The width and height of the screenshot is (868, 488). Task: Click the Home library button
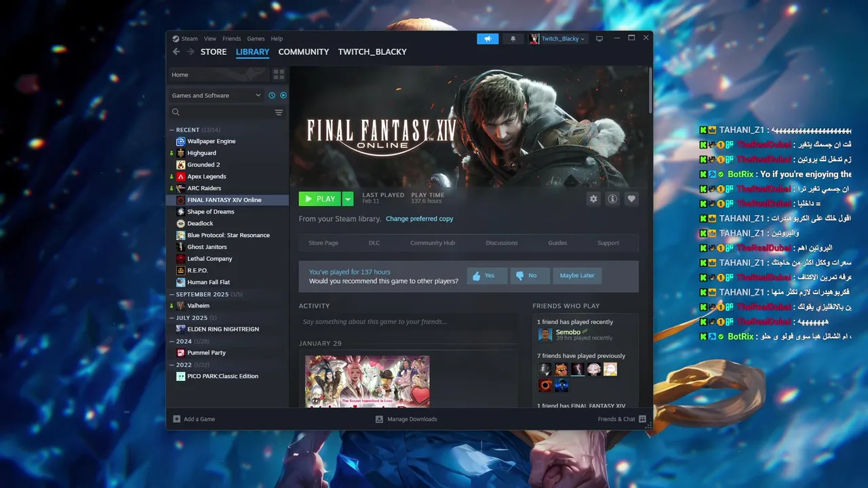(218, 75)
